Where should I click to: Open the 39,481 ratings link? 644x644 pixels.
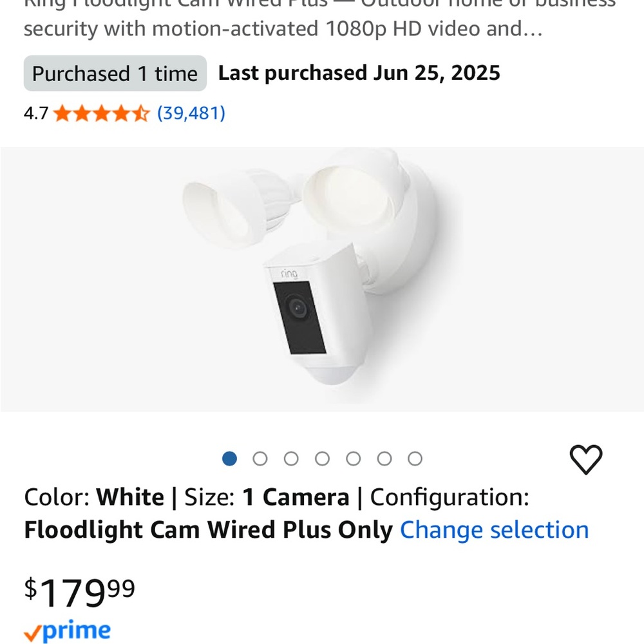pos(191,113)
